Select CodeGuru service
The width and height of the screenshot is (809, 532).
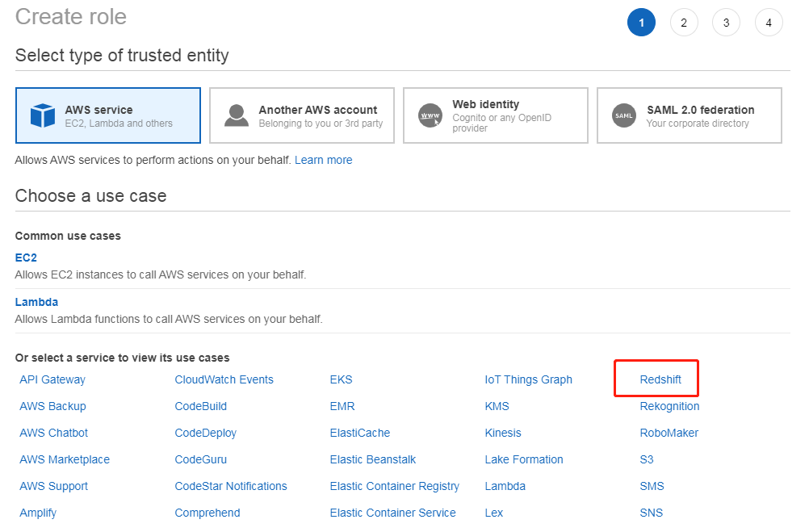coord(201,460)
